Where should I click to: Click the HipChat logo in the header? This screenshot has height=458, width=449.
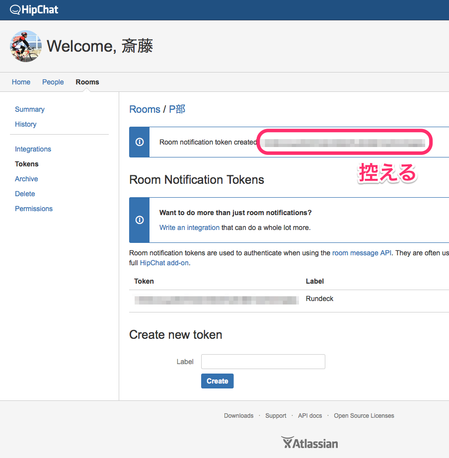pos(34,10)
